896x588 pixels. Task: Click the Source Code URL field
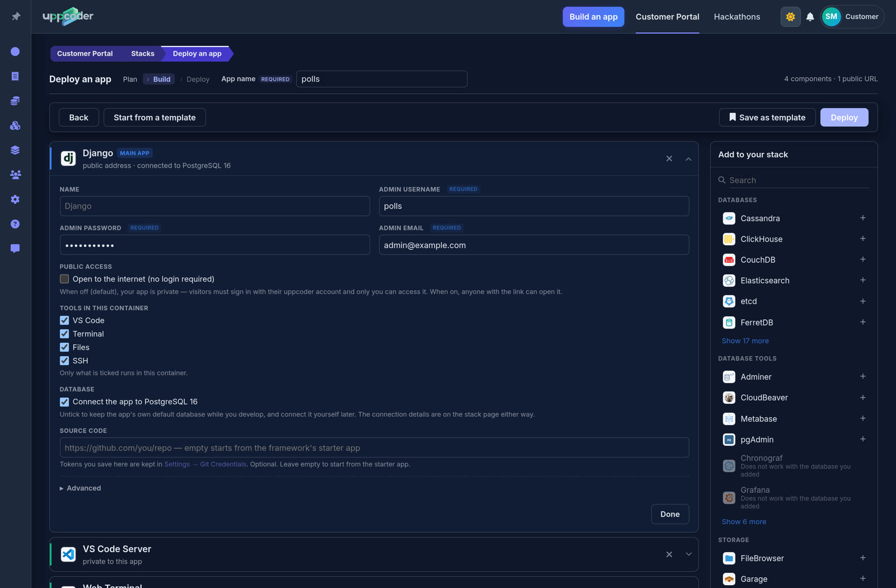tap(374, 447)
